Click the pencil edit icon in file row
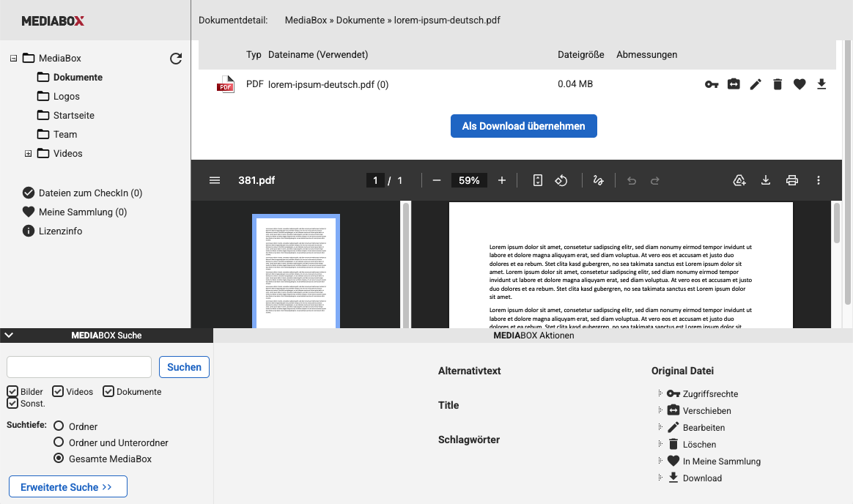 pyautogui.click(x=756, y=84)
